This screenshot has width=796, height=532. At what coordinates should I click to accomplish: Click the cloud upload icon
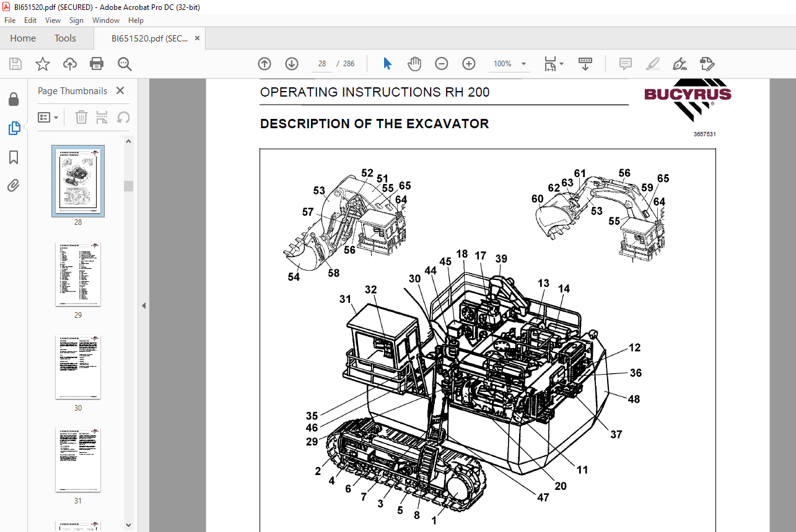click(x=70, y=64)
